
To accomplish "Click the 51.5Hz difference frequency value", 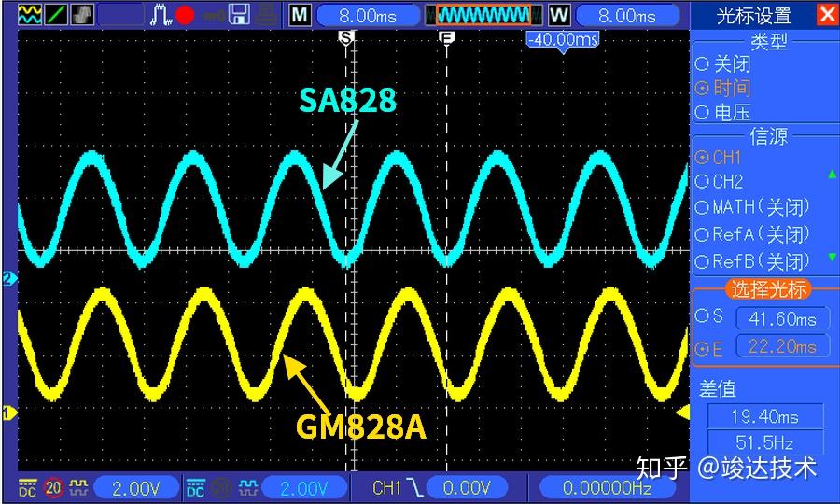I will [765, 442].
